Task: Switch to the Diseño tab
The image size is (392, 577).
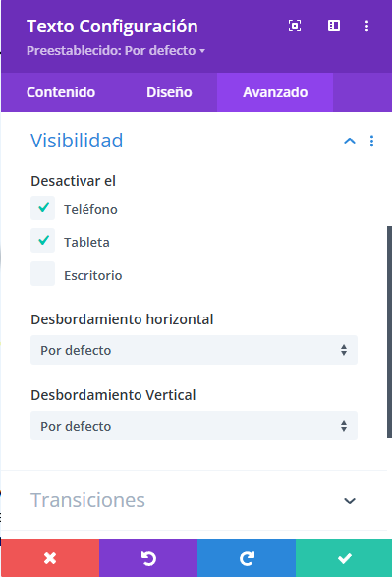Action: pyautogui.click(x=169, y=92)
